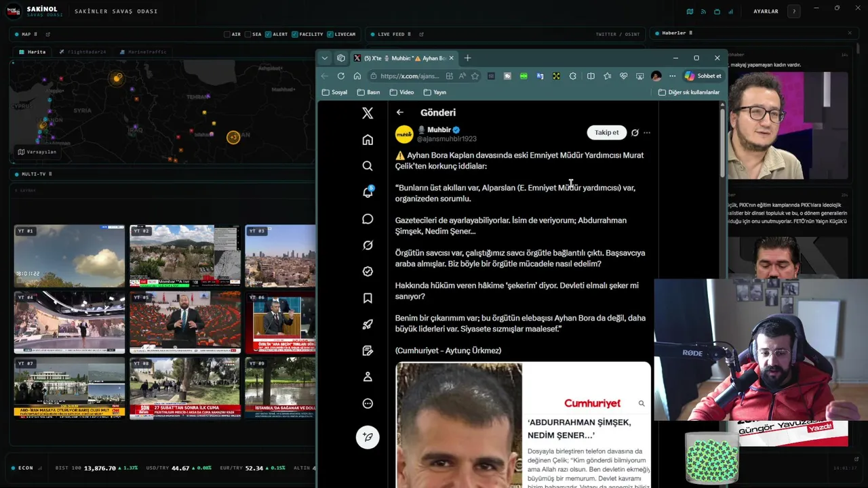Toggle split screen browser icon

click(x=591, y=76)
